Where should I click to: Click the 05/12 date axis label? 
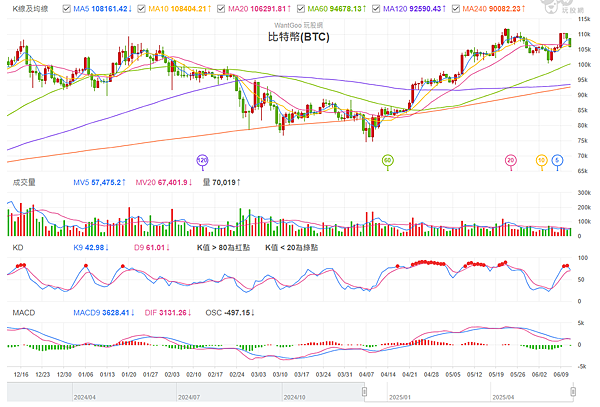[x=474, y=374]
